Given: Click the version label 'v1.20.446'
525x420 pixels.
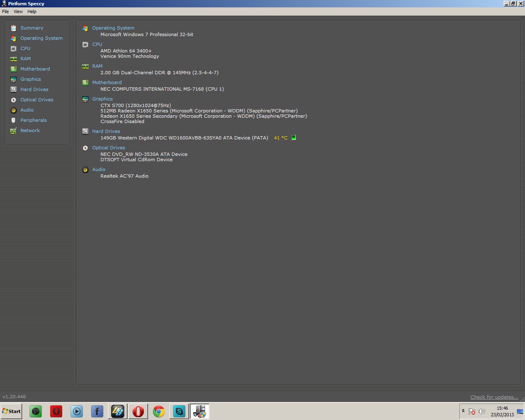Looking at the screenshot, I should click(14, 397).
